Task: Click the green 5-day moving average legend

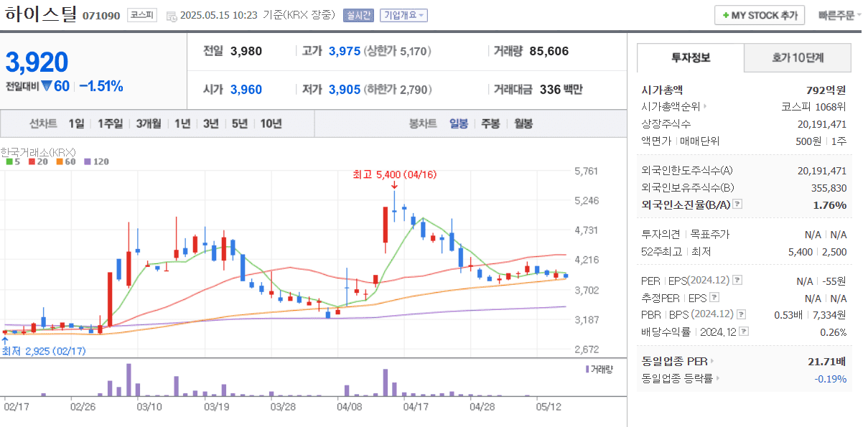Action: coord(12,161)
